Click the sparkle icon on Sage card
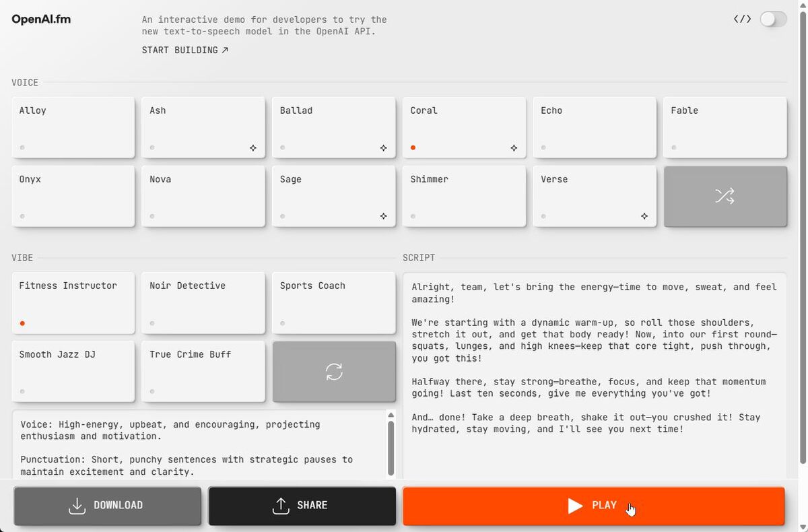Screen dimensions: 808x532 tap(383, 216)
